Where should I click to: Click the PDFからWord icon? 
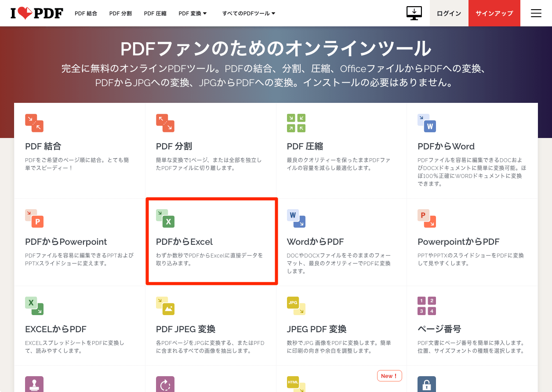pyautogui.click(x=427, y=123)
